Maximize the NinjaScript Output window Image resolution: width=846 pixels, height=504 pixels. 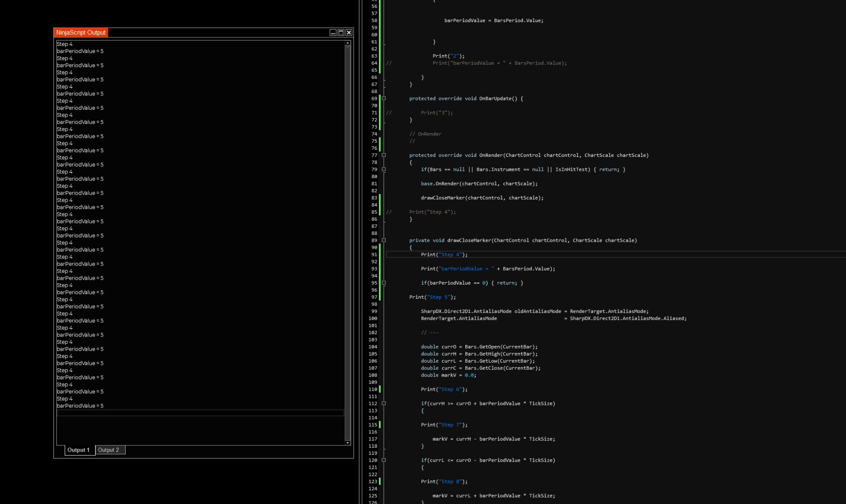tap(341, 33)
